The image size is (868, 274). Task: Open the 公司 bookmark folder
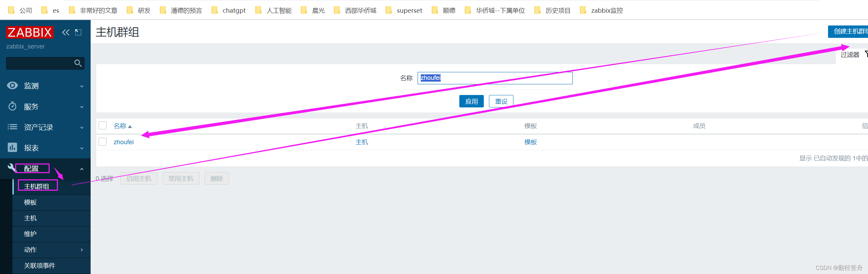20,10
